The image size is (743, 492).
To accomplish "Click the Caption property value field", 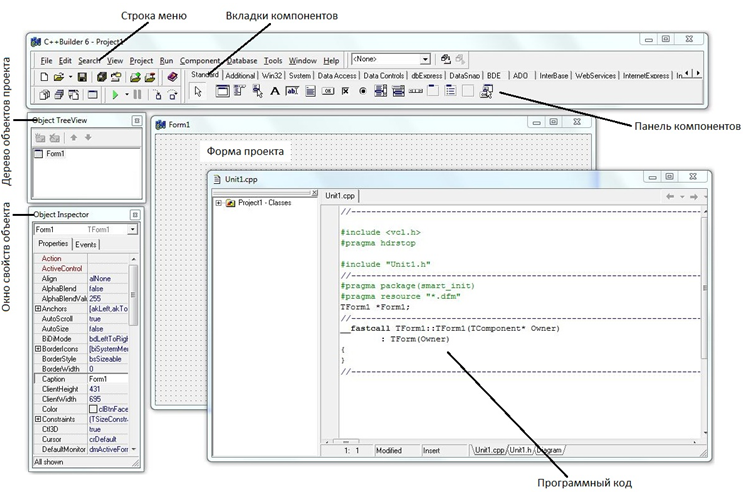I will (108, 379).
